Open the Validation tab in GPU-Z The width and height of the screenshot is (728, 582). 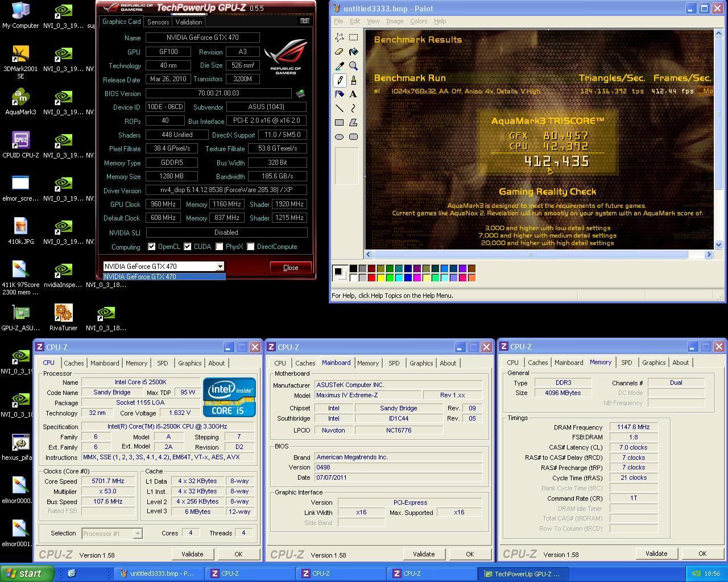point(188,22)
